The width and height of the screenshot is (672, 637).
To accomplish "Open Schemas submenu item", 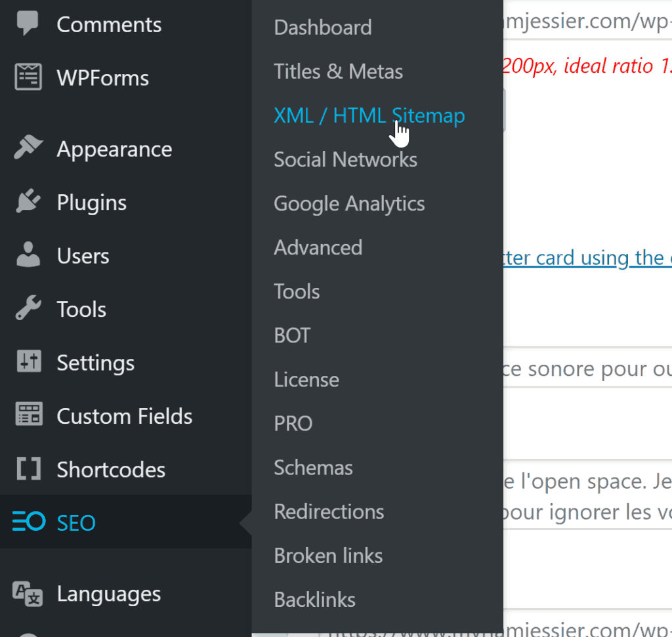I will tap(313, 468).
